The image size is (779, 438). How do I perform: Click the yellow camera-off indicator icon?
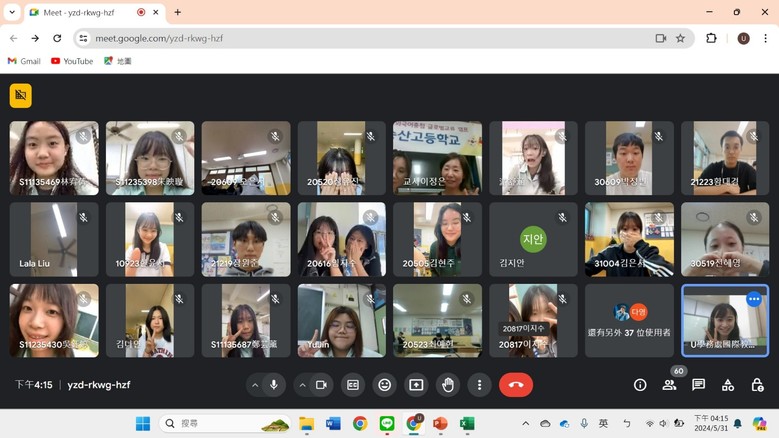(21, 95)
